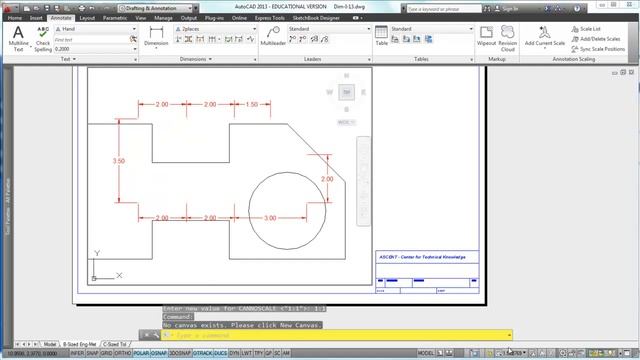This screenshot has width=640, height=360.
Task: Switch to the C-Sized Tol layout tab
Action: point(115,344)
